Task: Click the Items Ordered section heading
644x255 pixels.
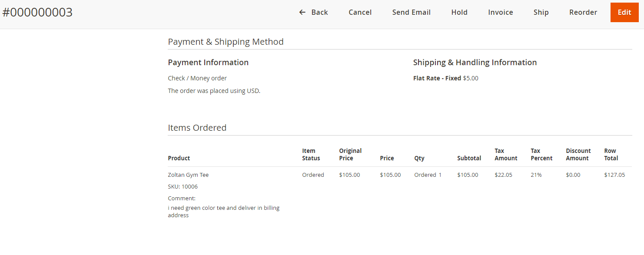Action: click(x=197, y=128)
